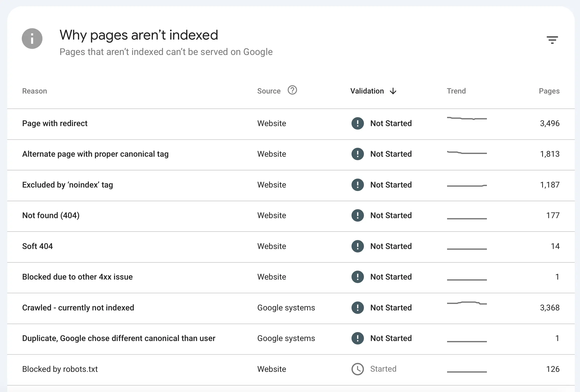Open Duplicate, Google chose different canonical row
Screen dimensions: 580x392
point(118,338)
